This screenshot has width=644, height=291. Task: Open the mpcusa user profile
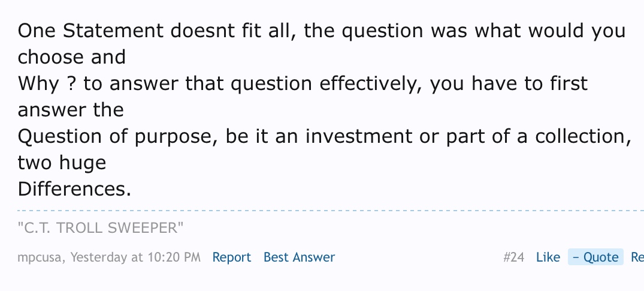(x=40, y=257)
